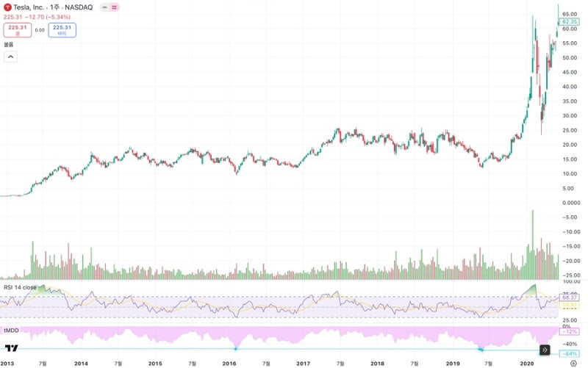Image resolution: width=588 pixels, height=368 pixels.
Task: Click the 2014 label on the time axis
Action: (81, 364)
